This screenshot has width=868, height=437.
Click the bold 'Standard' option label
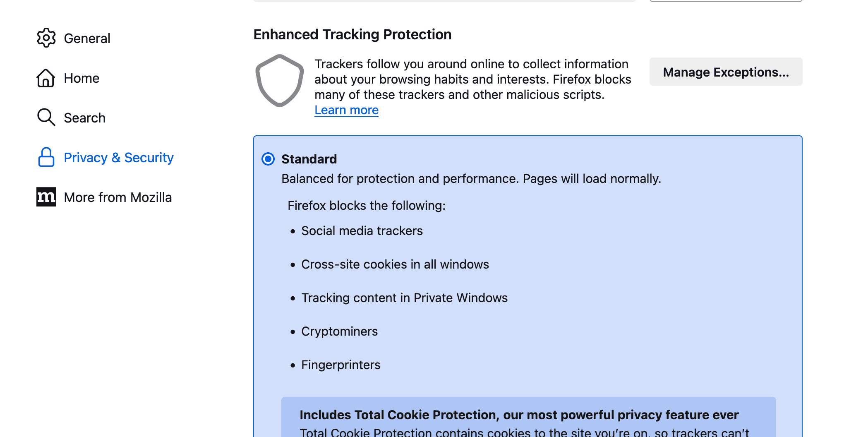point(309,159)
